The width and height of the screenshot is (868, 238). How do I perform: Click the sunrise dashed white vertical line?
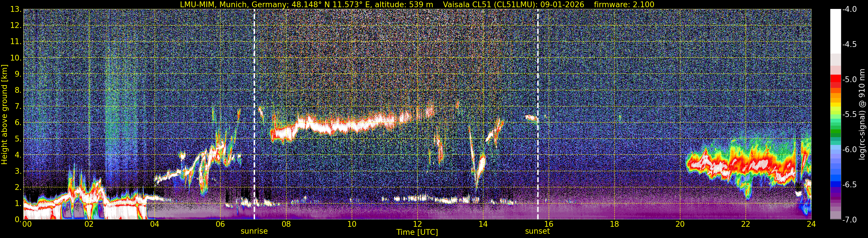pyautogui.click(x=254, y=114)
